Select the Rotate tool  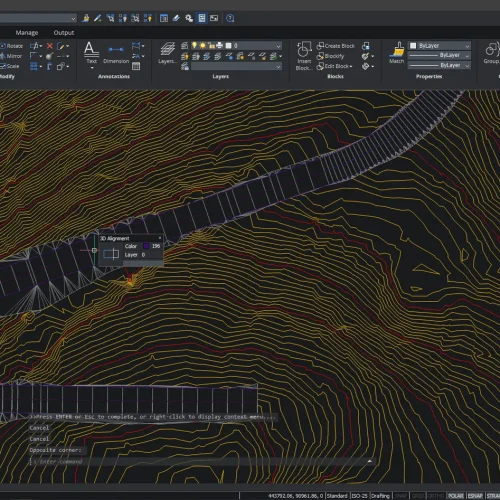12,46
